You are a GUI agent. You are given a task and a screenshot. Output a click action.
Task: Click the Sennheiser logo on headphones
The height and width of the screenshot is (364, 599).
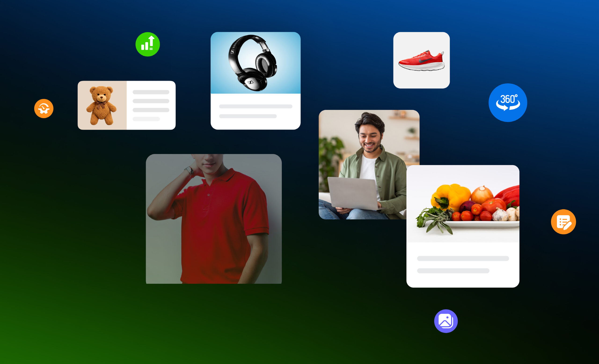[250, 83]
